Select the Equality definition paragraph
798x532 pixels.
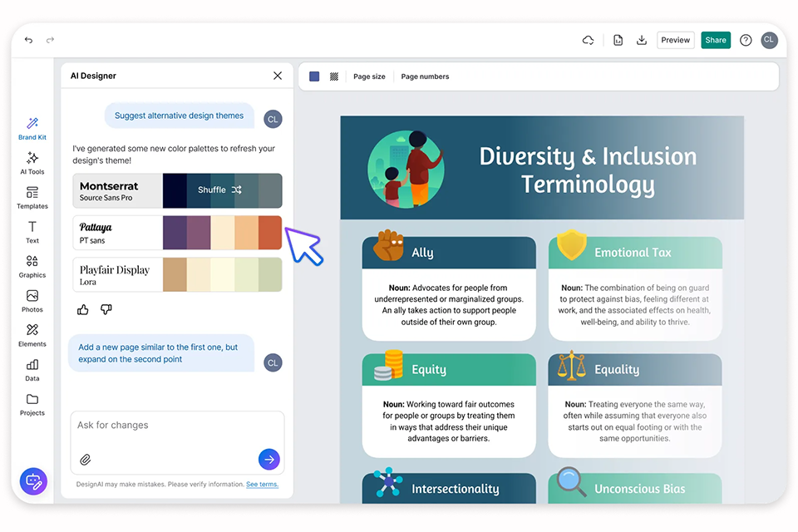click(634, 421)
